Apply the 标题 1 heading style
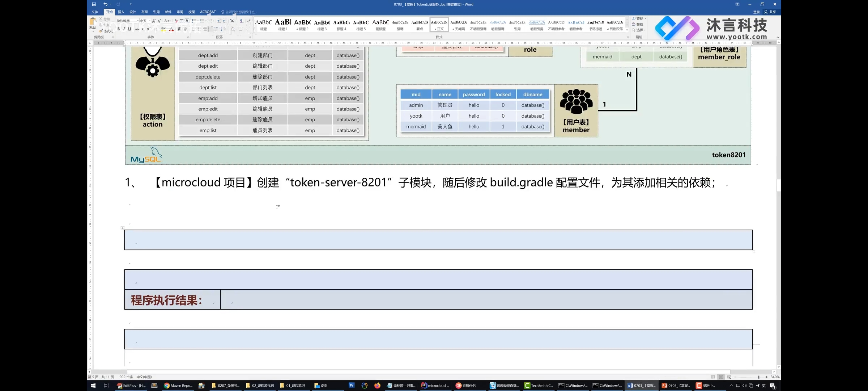This screenshot has height=391, width=868. tap(283, 25)
